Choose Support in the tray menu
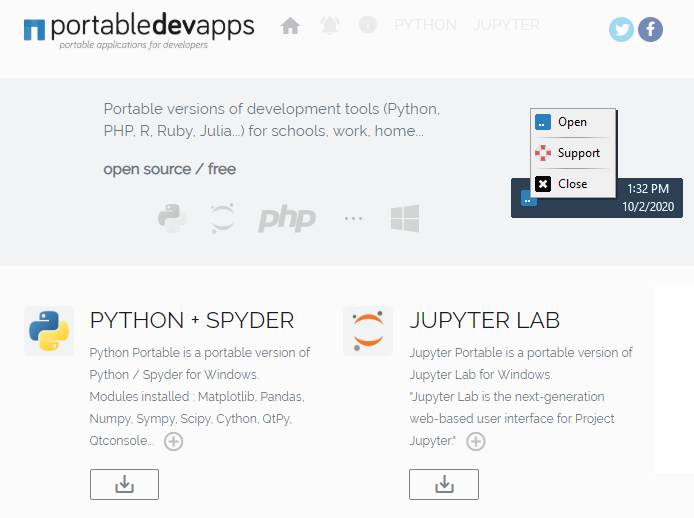The image size is (694, 518). click(573, 153)
